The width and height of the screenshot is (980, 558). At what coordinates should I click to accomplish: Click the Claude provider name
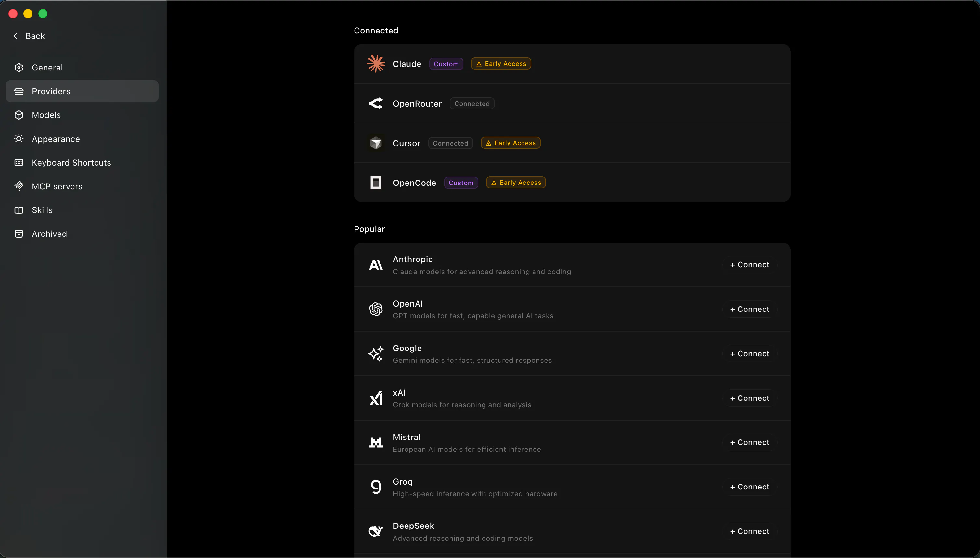(407, 64)
